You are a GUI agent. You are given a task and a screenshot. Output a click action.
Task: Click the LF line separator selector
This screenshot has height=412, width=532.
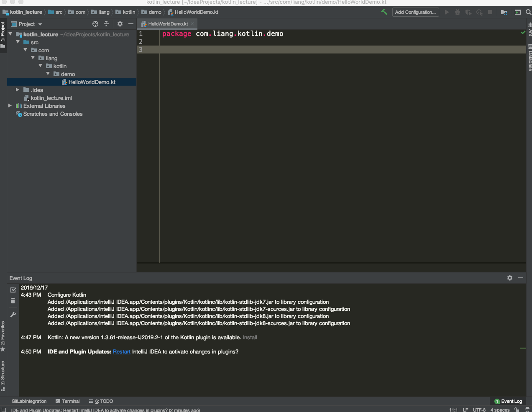465,410
